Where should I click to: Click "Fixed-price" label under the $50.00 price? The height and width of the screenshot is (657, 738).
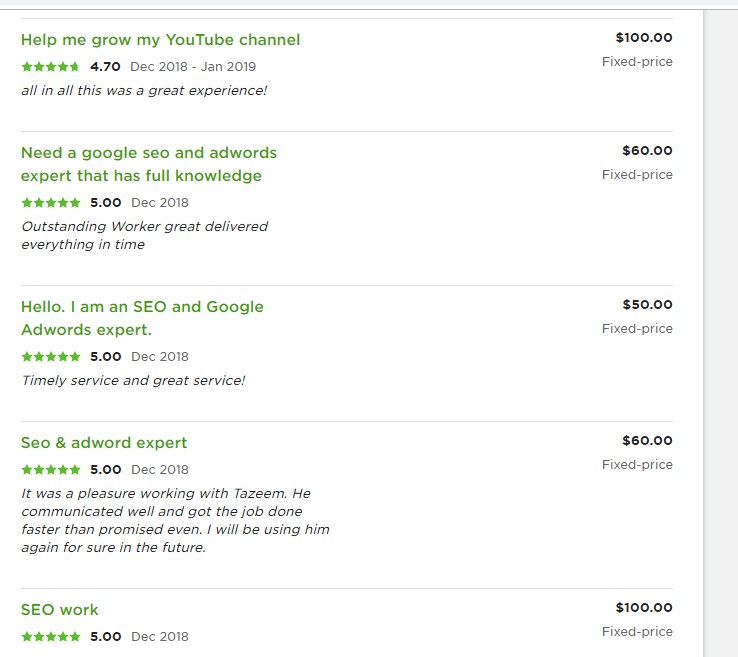[637, 329]
